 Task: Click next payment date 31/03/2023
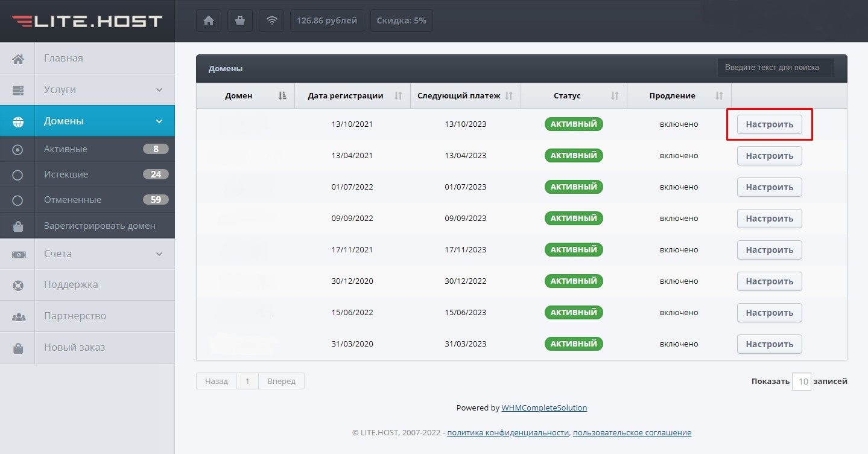coord(465,344)
